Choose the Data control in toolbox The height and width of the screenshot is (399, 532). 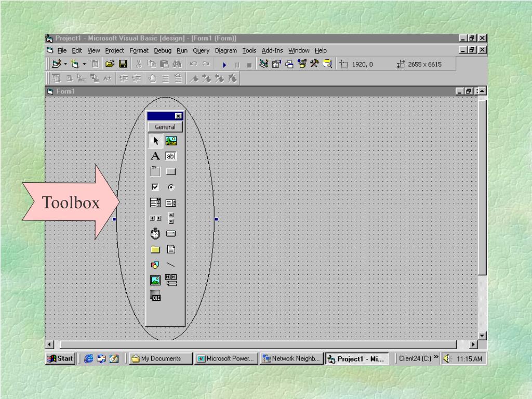(x=171, y=280)
